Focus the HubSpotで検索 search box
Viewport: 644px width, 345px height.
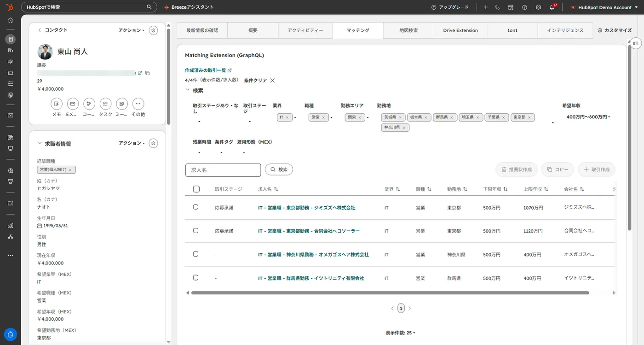pos(89,7)
